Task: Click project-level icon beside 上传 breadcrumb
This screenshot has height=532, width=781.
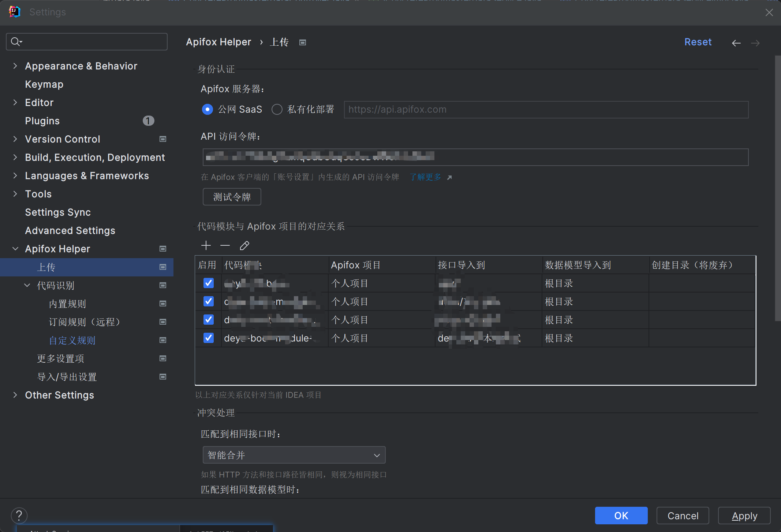Action: pos(302,42)
